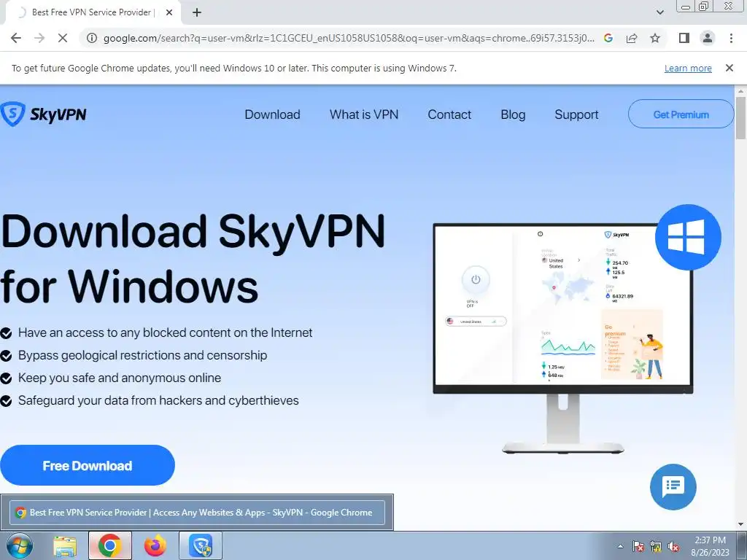Click the monitor app preview image
This screenshot has width=747, height=560.
click(x=562, y=338)
